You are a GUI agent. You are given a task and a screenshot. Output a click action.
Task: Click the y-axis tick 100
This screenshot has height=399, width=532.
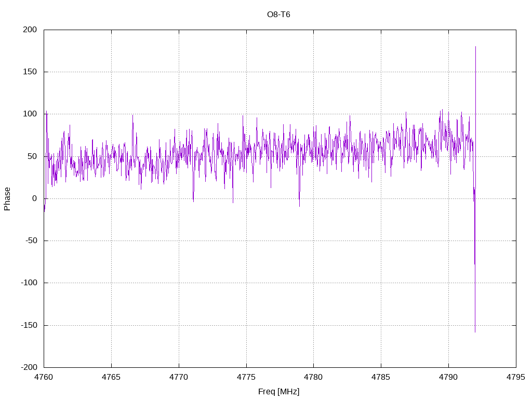coord(30,114)
